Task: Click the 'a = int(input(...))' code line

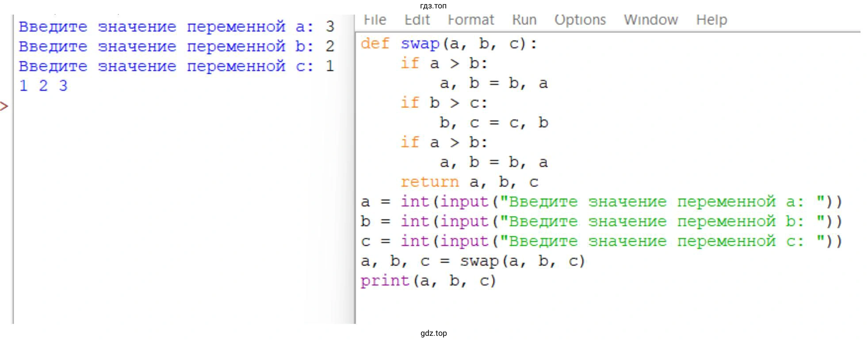Action: (x=601, y=202)
